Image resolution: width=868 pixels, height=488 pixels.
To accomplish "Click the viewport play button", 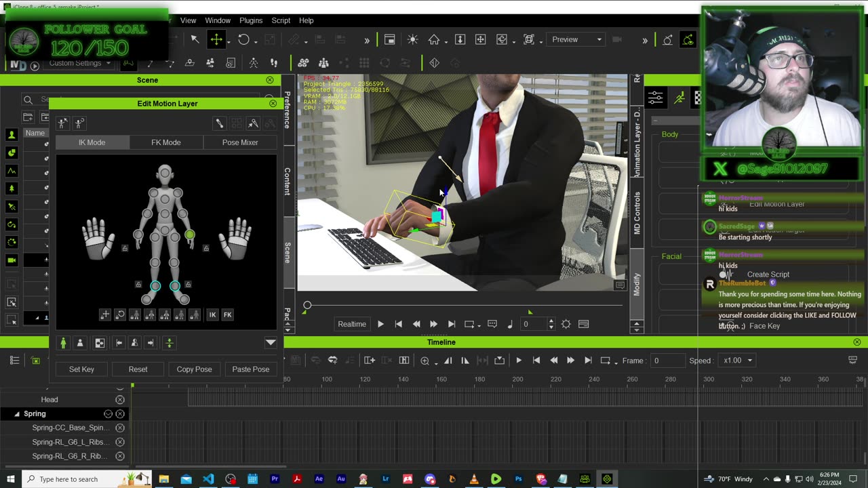I will point(380,324).
